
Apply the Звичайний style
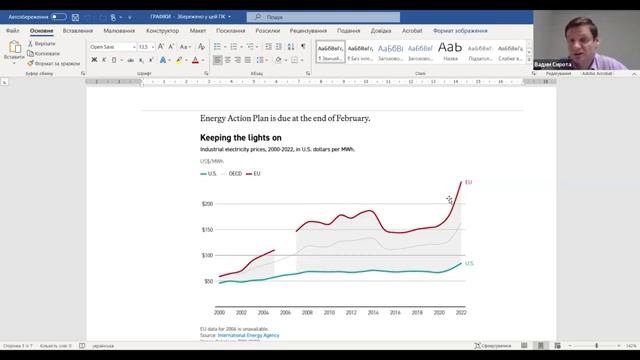[330, 52]
